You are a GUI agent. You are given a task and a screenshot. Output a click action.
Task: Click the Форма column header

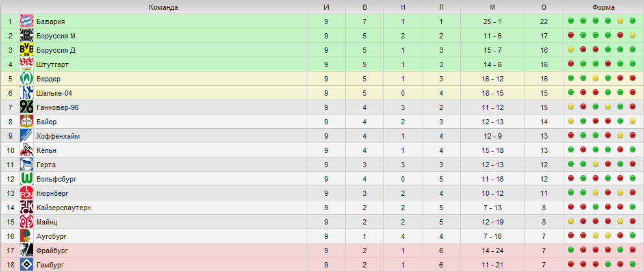click(x=603, y=7)
